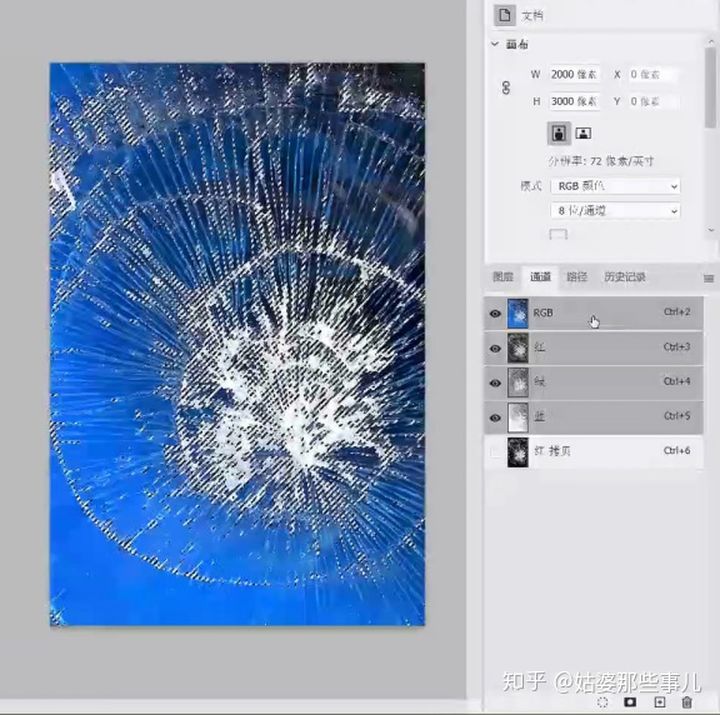Select the 红 拷贝 channel row

click(x=594, y=452)
